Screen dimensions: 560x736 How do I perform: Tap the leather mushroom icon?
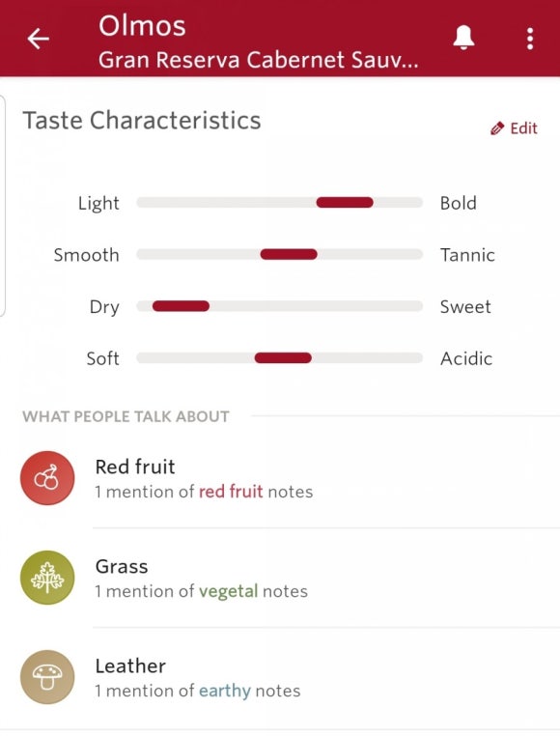[47, 677]
